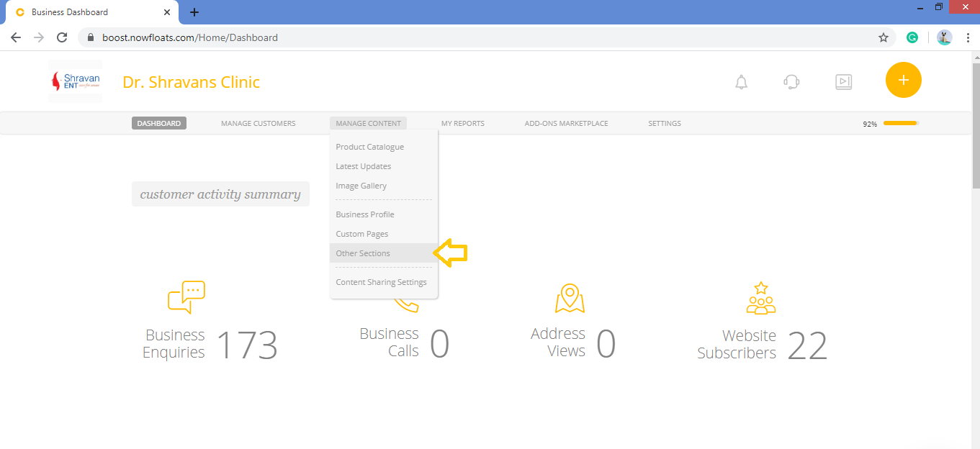
Task: Open Custom Pages from the dropdown
Action: (384, 234)
